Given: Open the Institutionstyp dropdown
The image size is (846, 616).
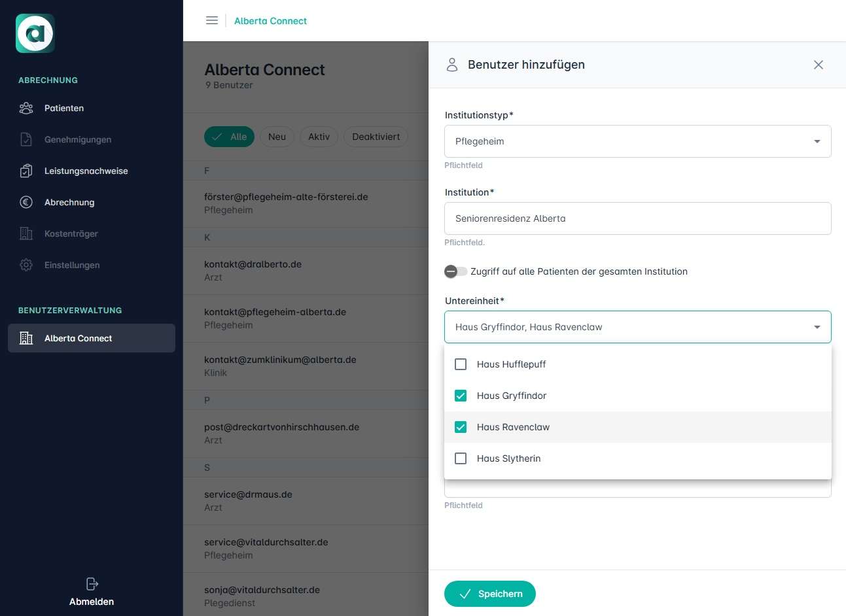Looking at the screenshot, I should click(637, 141).
